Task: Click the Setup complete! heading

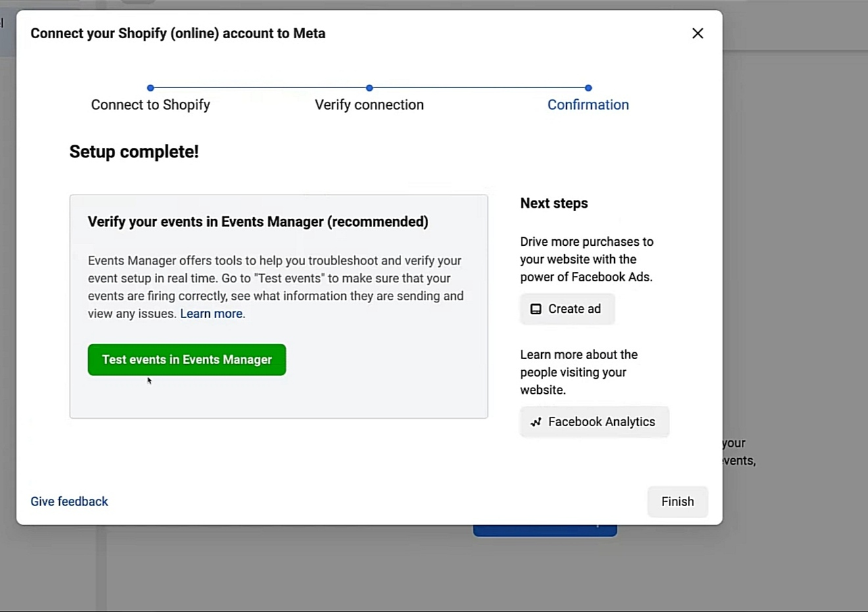Action: coord(134,152)
